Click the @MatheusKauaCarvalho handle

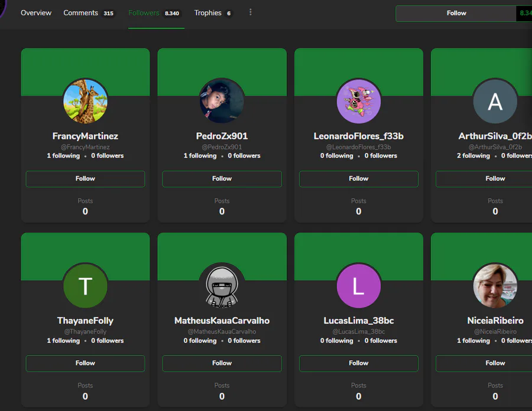(x=222, y=332)
